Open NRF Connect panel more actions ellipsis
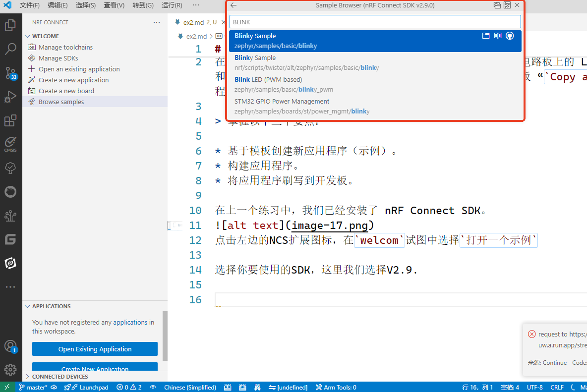 (157, 22)
